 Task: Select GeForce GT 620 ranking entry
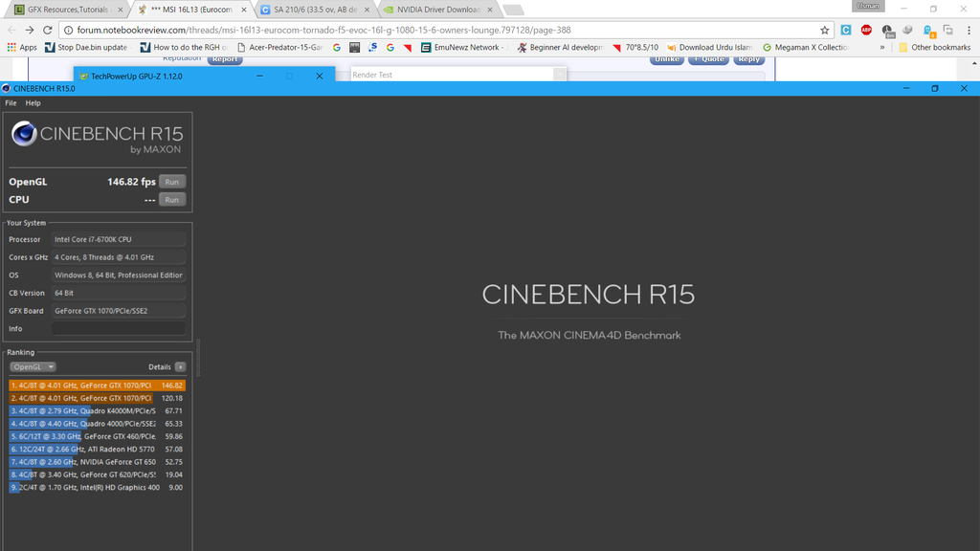[x=97, y=474]
